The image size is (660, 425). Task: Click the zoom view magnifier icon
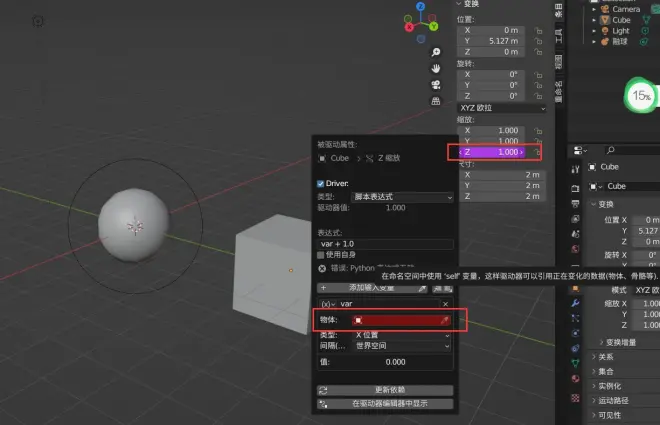click(x=436, y=52)
